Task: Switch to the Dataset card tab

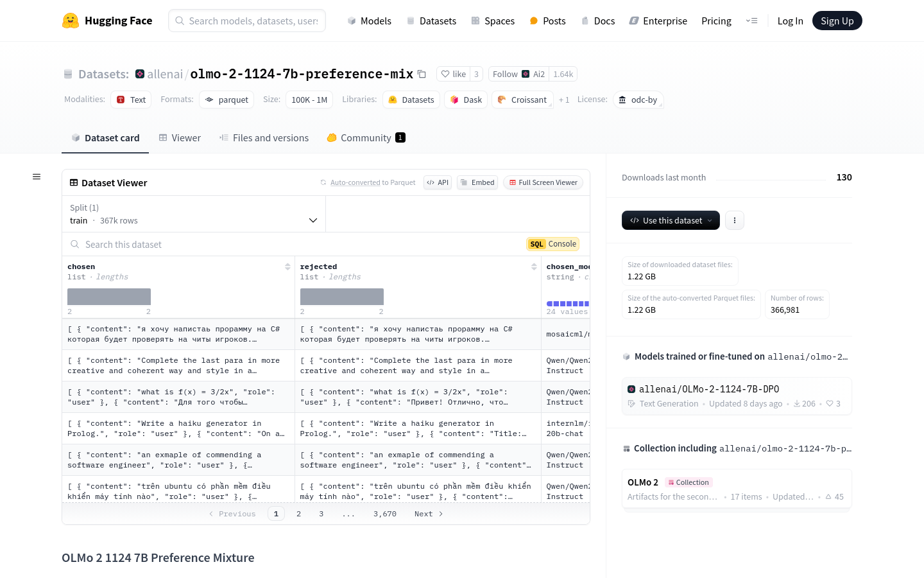Action: [105, 137]
